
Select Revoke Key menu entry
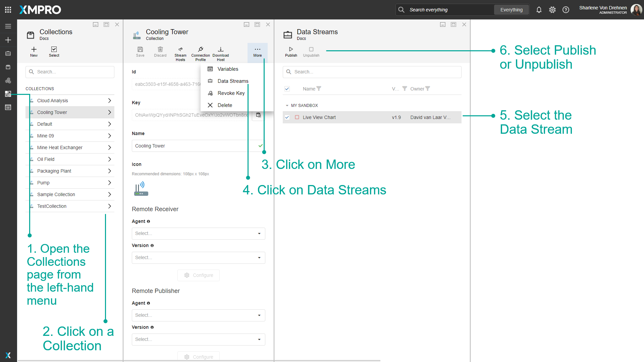(231, 93)
